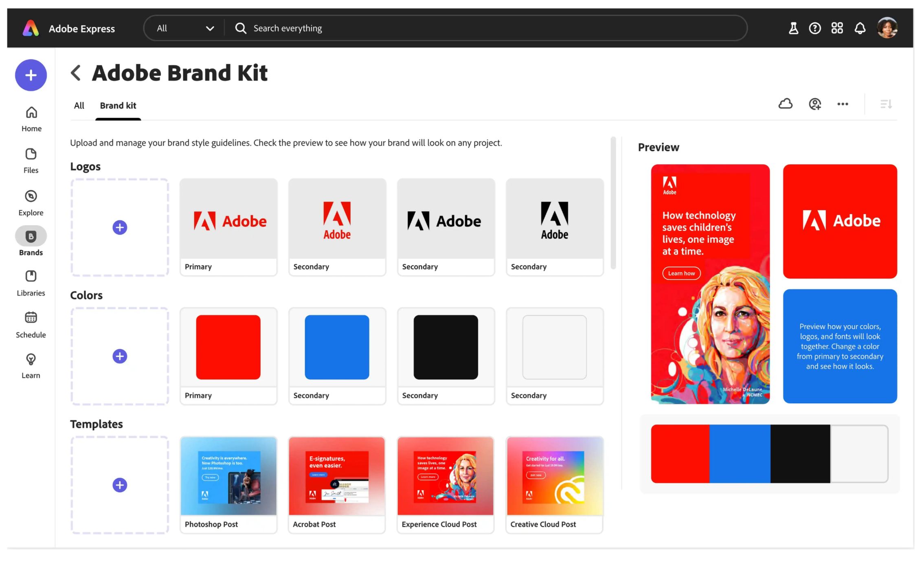Click the blue plus create button
The width and height of the screenshot is (924, 561).
31,75
